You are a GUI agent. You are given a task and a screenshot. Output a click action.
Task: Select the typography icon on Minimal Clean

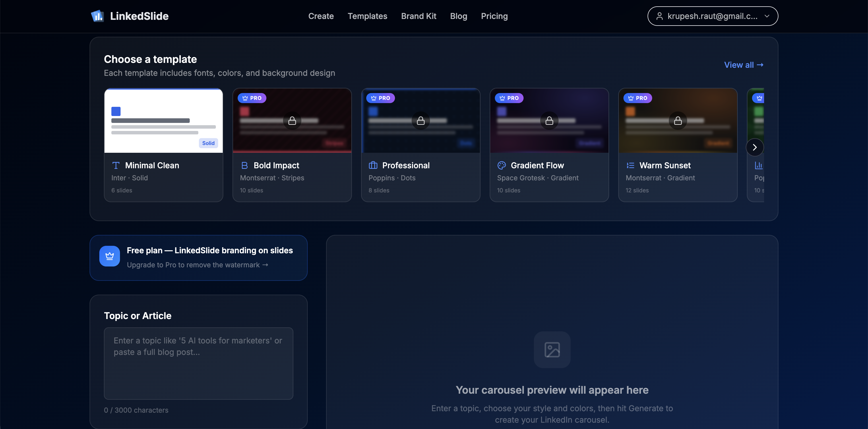click(x=116, y=165)
